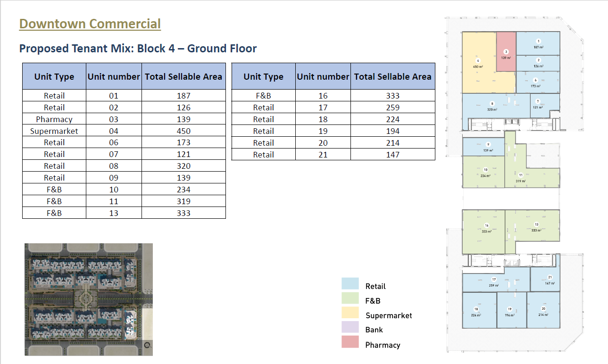Select unit 9 on the floor plan
The width and height of the screenshot is (608, 364).
pyautogui.click(x=483, y=147)
